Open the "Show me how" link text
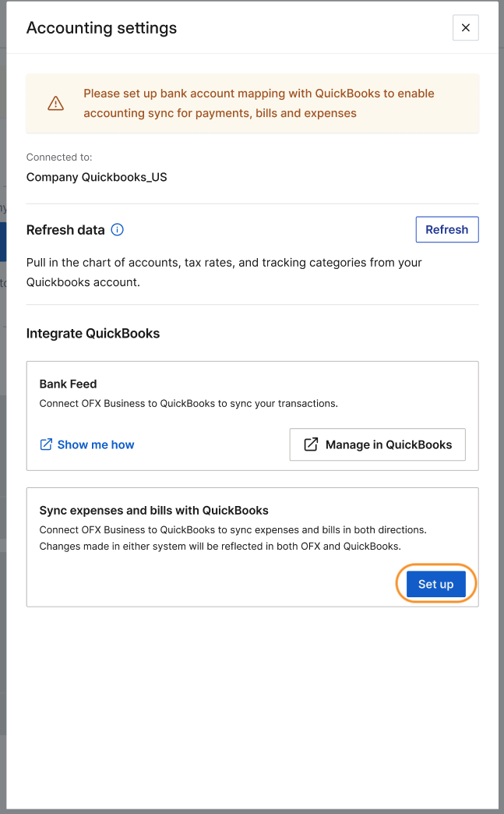 [x=96, y=444]
